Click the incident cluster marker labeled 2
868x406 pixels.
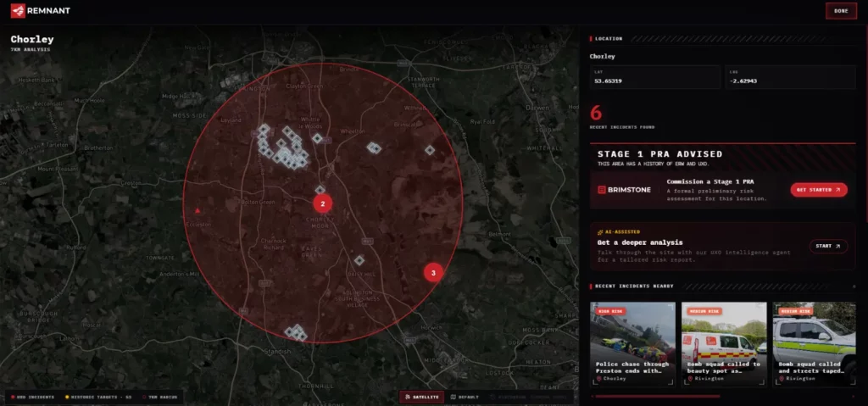(323, 203)
